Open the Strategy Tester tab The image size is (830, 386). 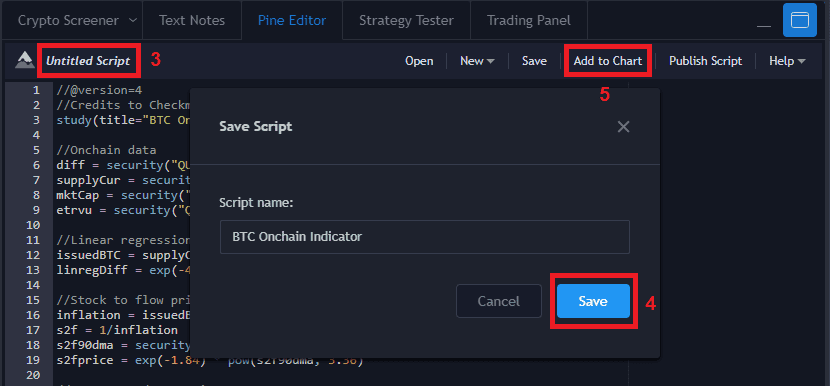[406, 21]
